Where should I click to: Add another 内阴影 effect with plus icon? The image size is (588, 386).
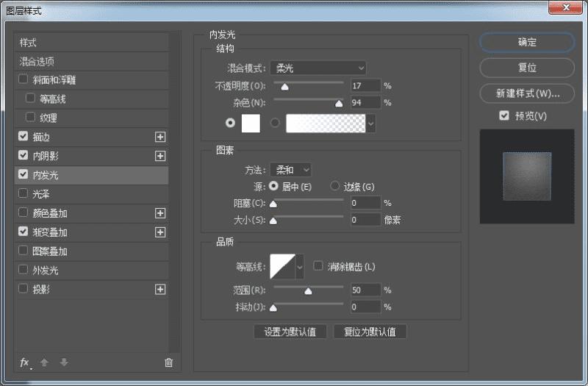pyautogui.click(x=160, y=156)
